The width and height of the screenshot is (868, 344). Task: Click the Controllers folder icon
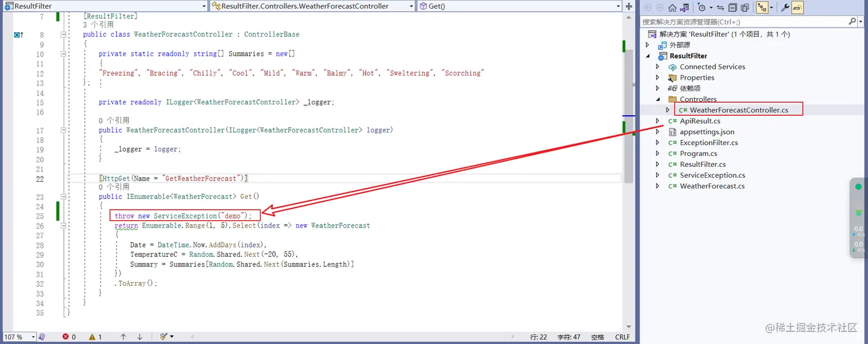pos(672,100)
